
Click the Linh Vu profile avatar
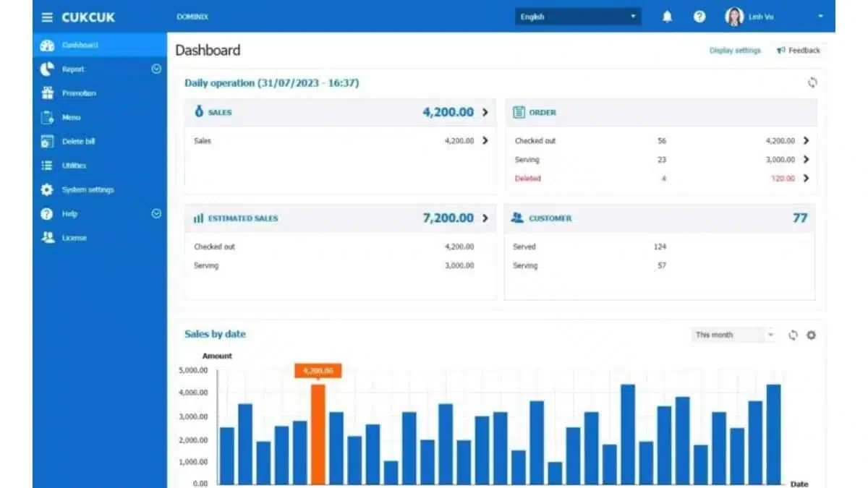pyautogui.click(x=734, y=17)
